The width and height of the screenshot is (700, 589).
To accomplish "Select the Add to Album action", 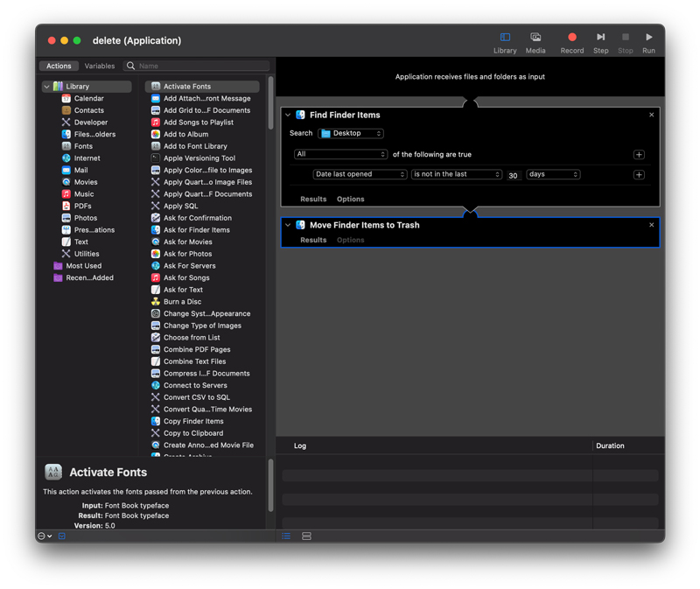I will point(185,135).
